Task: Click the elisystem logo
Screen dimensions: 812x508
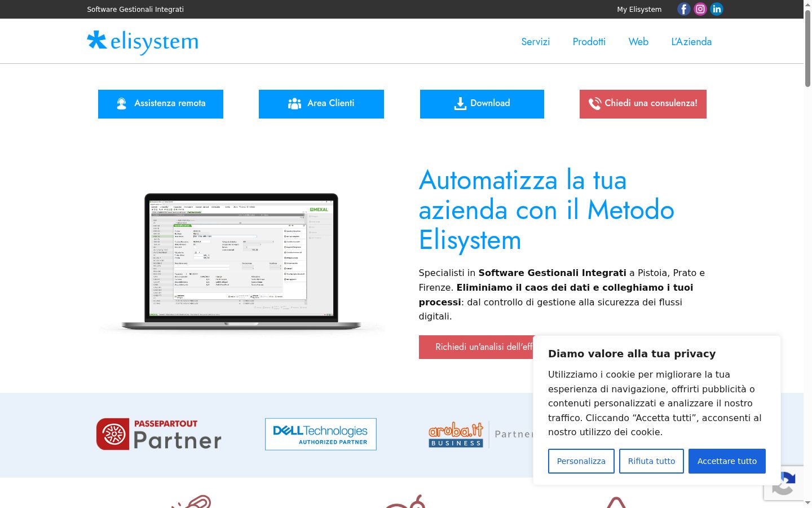Action: tap(143, 42)
